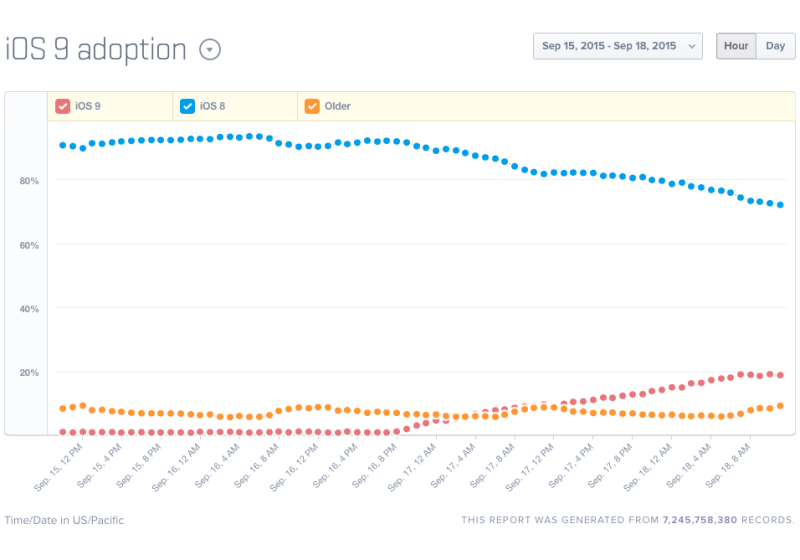Click the last red iOS 9 data point
The height and width of the screenshot is (560, 800).
click(x=780, y=375)
